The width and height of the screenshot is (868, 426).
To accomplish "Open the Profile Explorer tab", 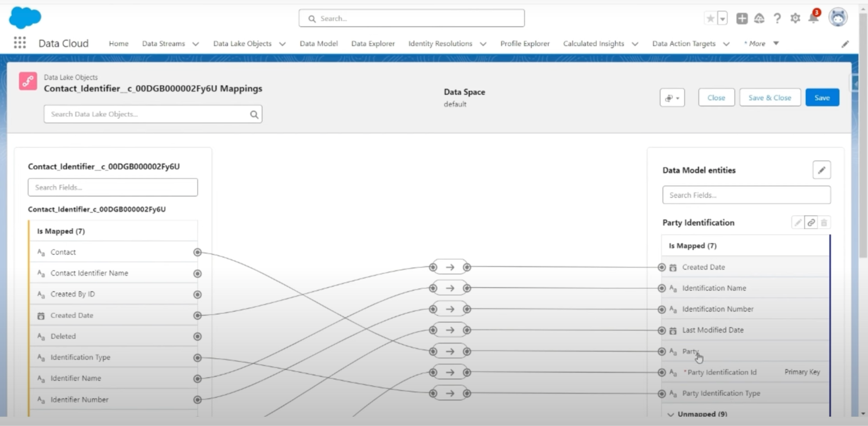I will (525, 43).
